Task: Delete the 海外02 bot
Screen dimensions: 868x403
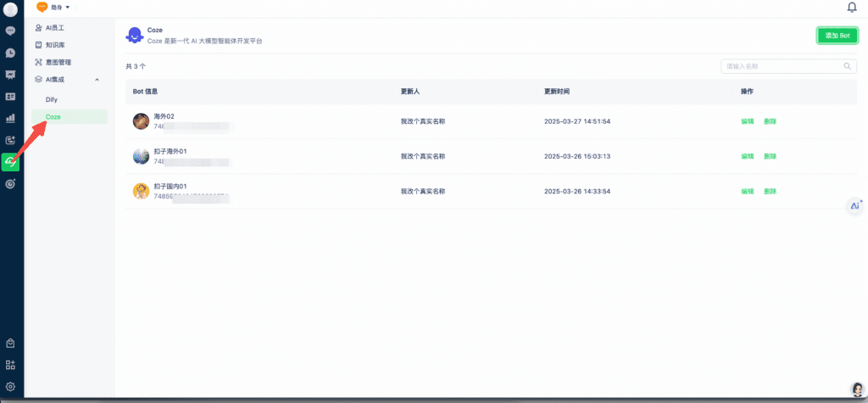Action: coord(770,121)
